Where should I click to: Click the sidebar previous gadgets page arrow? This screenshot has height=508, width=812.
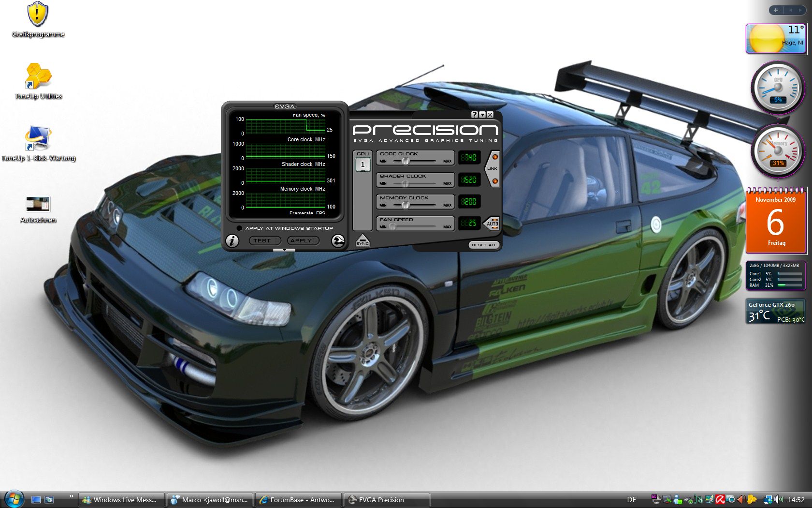tap(791, 10)
